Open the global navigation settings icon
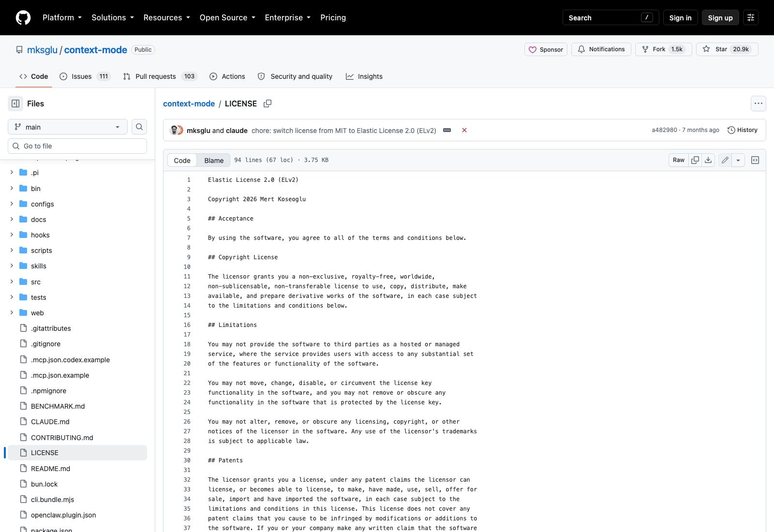 click(751, 17)
